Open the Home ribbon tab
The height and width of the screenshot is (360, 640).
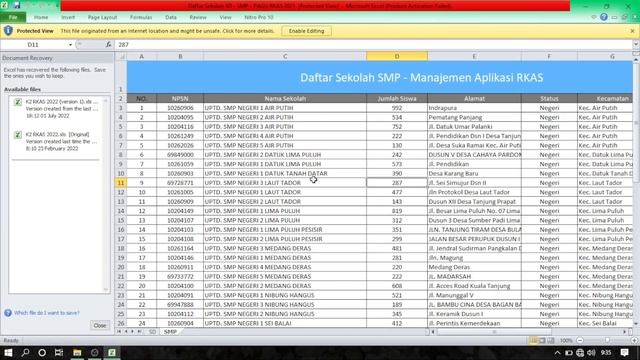[41, 18]
